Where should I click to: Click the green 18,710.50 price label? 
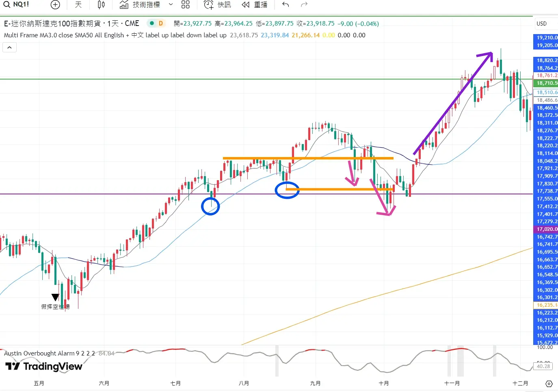547,83
